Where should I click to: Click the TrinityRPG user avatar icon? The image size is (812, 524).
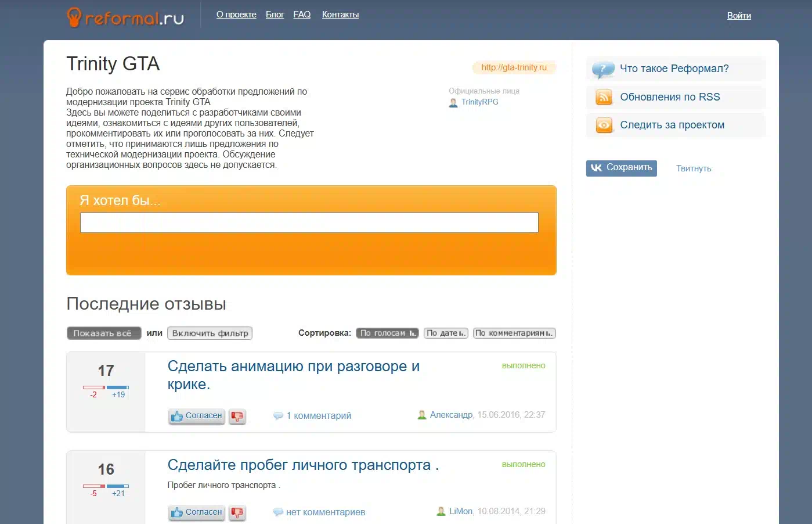453,103
